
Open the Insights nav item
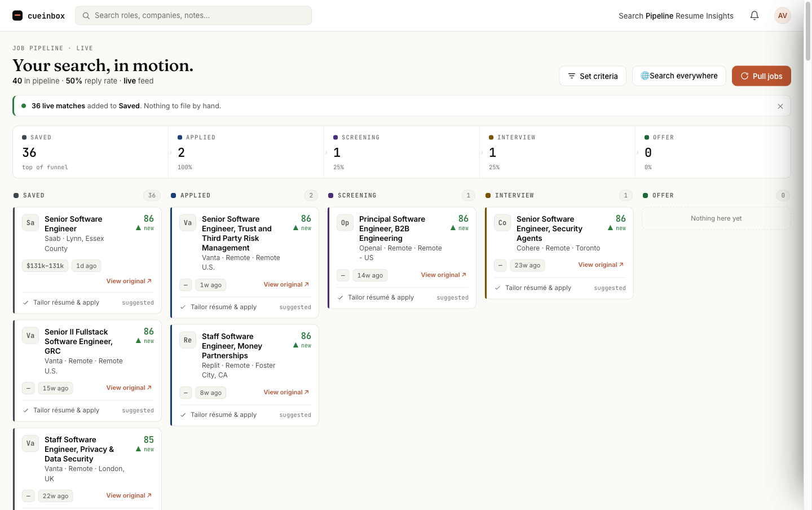click(x=720, y=16)
